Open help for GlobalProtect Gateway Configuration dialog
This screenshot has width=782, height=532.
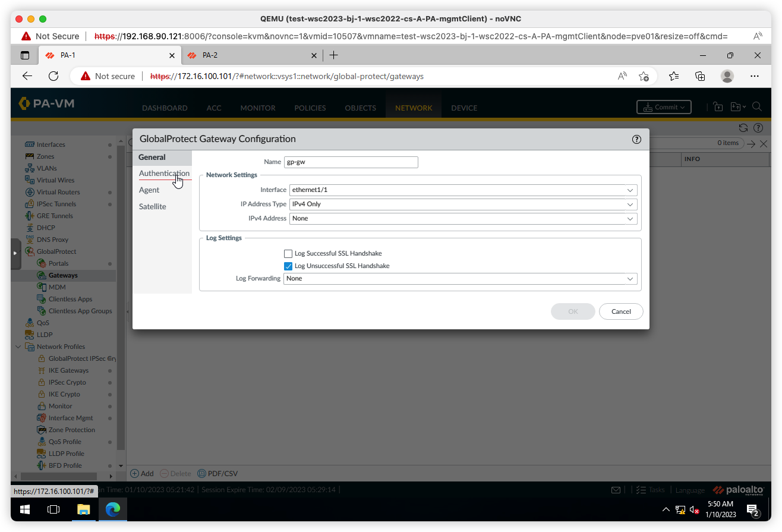coord(636,139)
